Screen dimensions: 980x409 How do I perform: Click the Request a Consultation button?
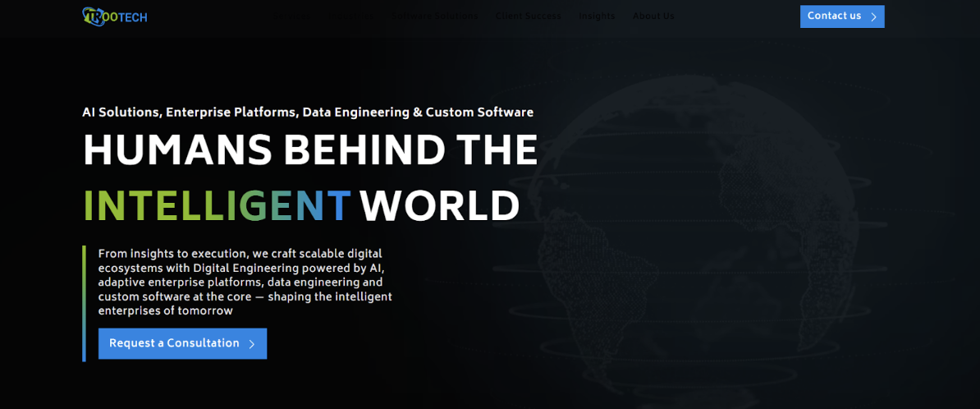point(174,343)
